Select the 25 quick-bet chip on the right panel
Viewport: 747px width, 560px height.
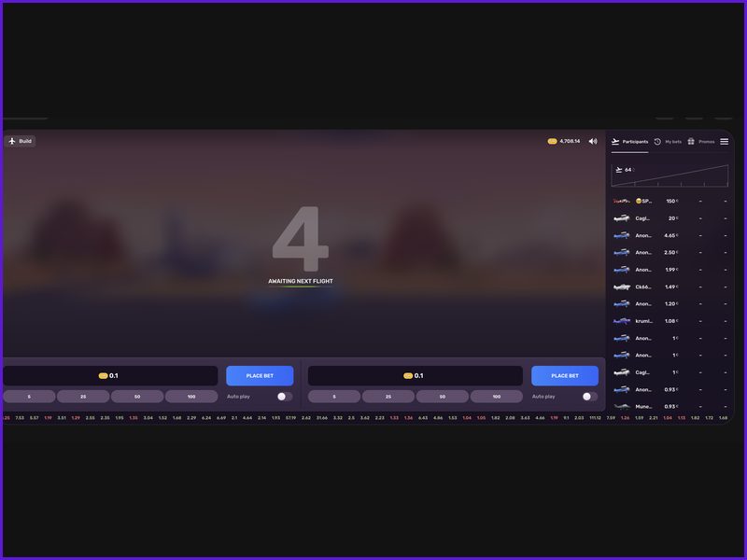click(389, 396)
